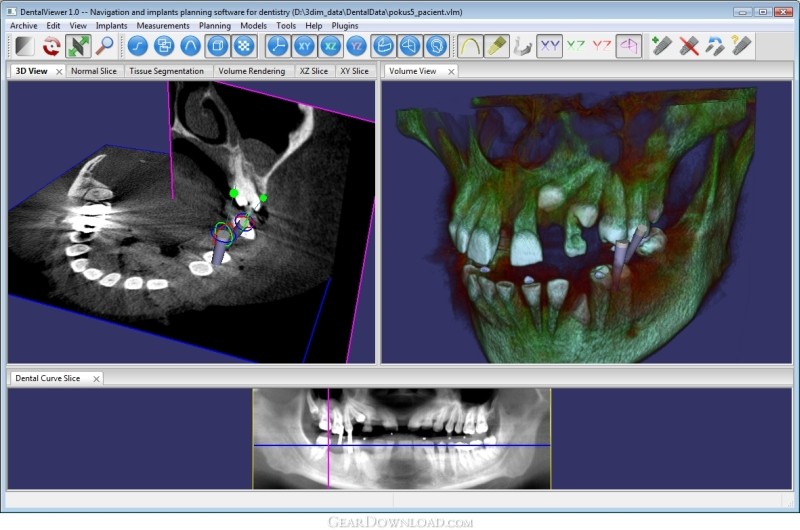Remove implant using red X icon

[x=688, y=46]
